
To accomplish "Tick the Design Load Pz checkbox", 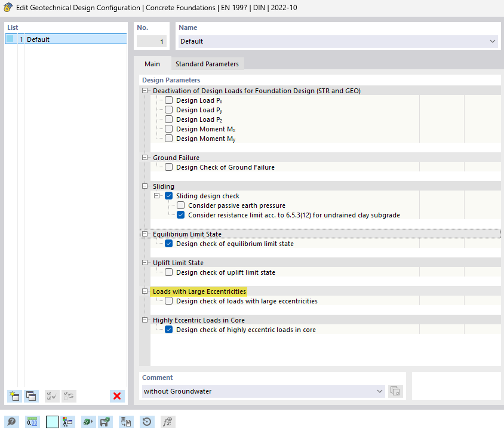I will point(169,119).
